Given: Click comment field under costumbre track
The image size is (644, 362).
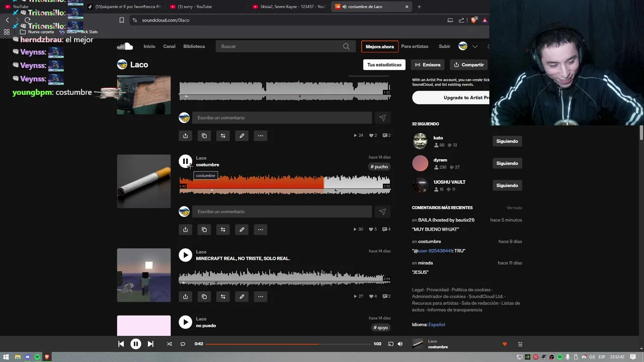Looking at the screenshot, I should coord(282,212).
